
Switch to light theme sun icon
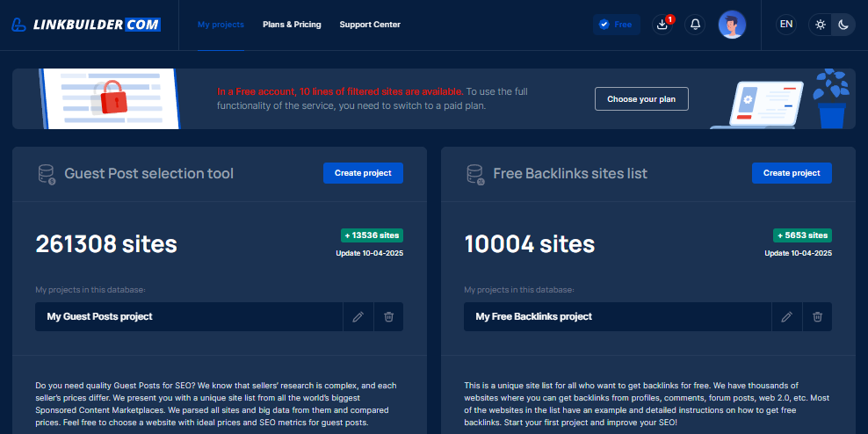pyautogui.click(x=821, y=25)
